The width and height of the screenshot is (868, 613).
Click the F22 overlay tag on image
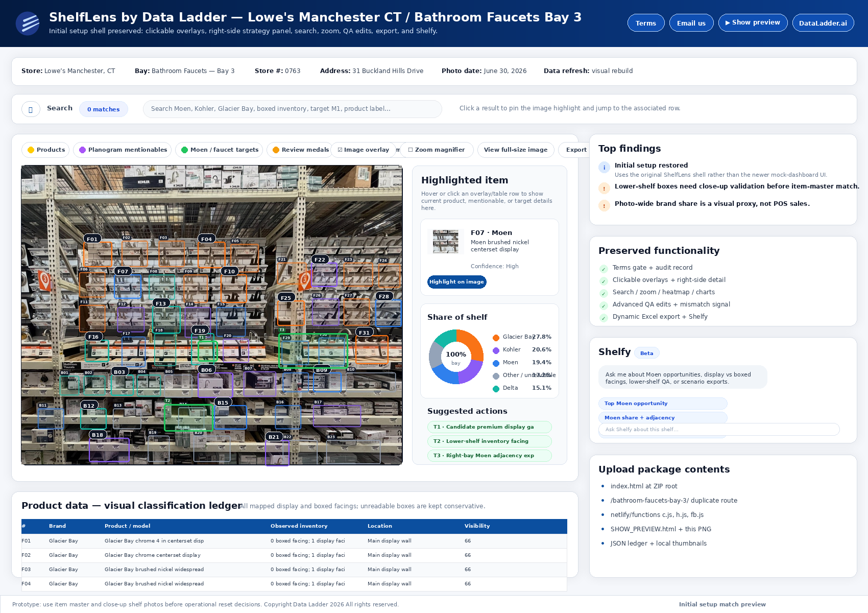(320, 260)
